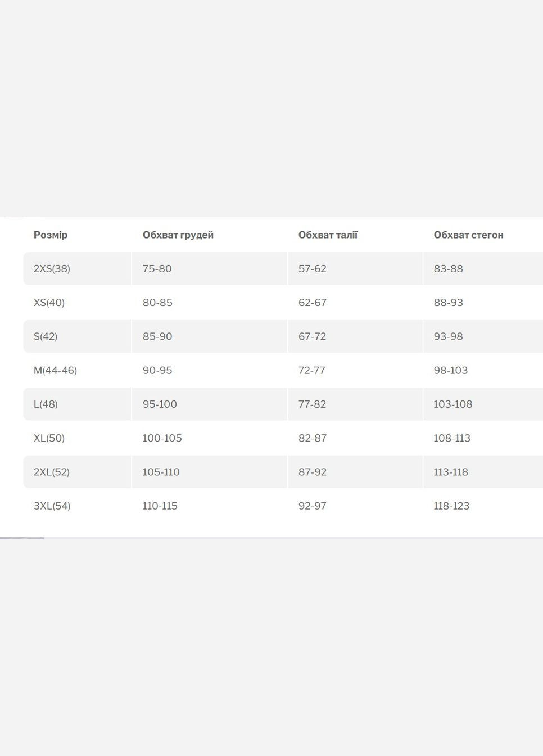Select the L(48) size cell
This screenshot has height=756, width=543.
[46, 404]
